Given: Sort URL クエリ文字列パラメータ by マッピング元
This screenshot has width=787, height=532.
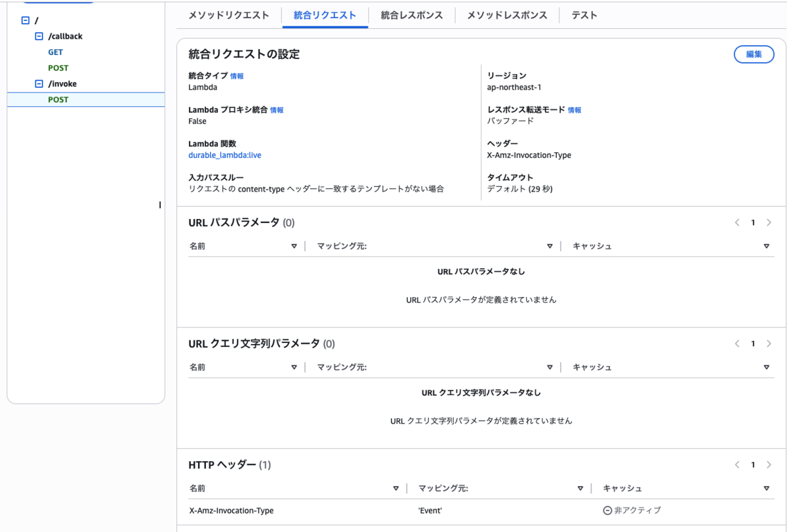Looking at the screenshot, I should [x=550, y=367].
